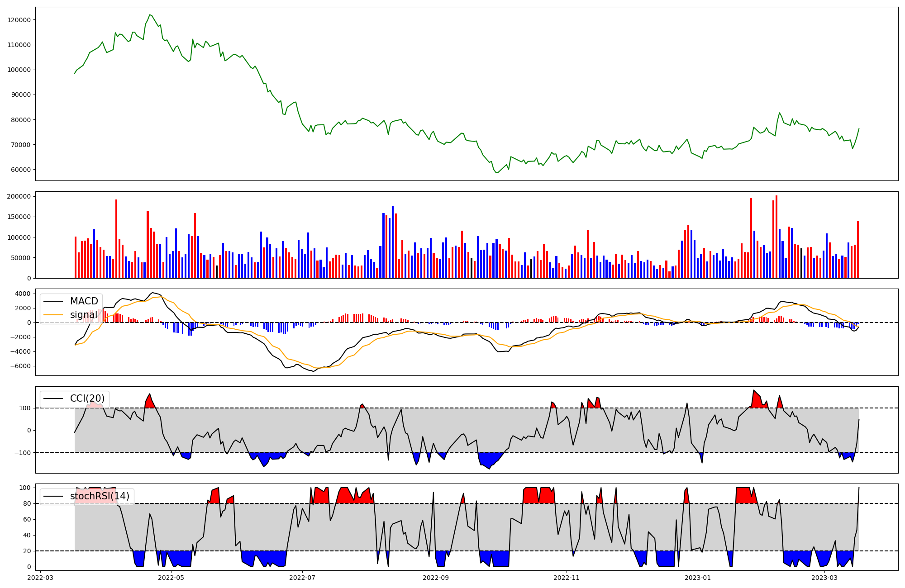Screen dimensions: 905x588
Task: Click the 80 stochRSI axis tick label
Action: (x=27, y=503)
